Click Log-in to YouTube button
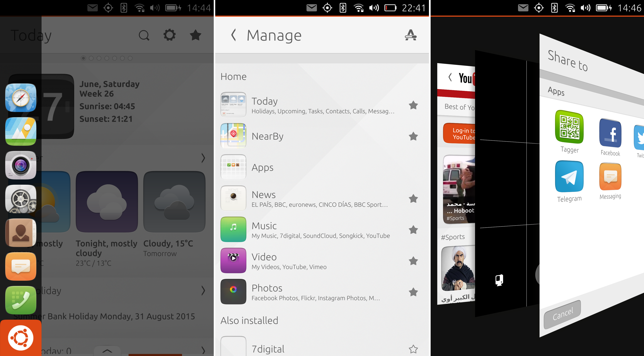Viewport: 644px width, 356px height. (x=459, y=133)
